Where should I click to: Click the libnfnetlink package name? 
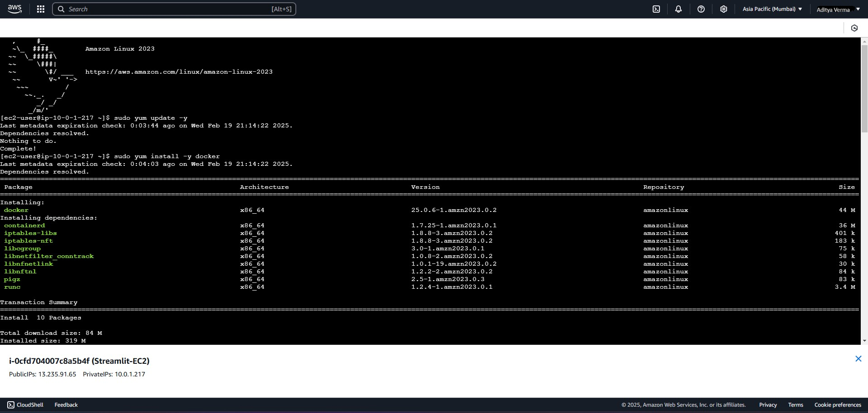tap(28, 264)
